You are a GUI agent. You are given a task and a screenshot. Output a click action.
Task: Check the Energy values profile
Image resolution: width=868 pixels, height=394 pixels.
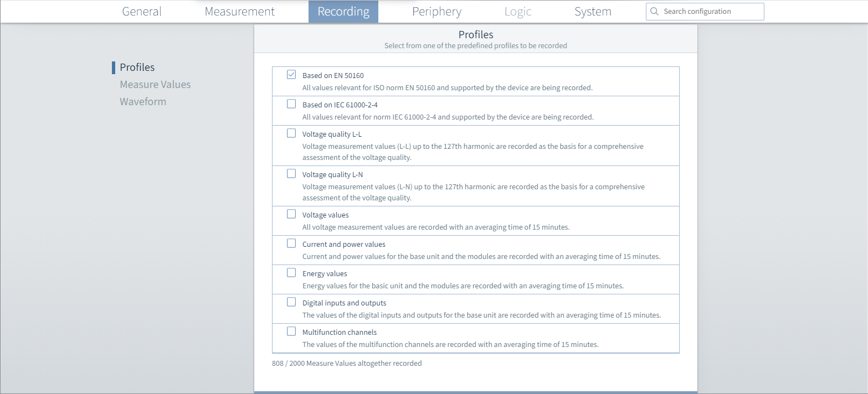(291, 272)
